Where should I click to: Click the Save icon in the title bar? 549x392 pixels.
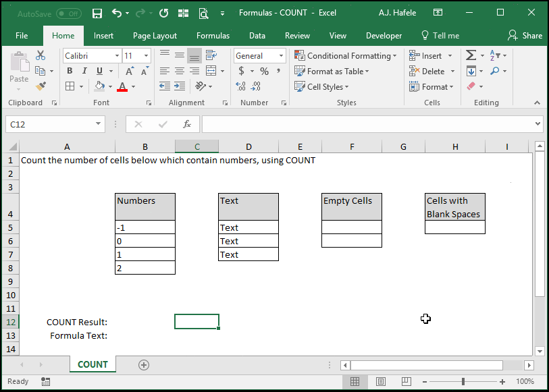pos(97,13)
